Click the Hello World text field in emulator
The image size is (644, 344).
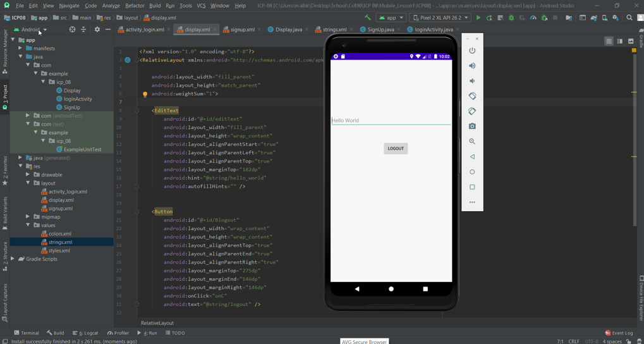pos(391,120)
